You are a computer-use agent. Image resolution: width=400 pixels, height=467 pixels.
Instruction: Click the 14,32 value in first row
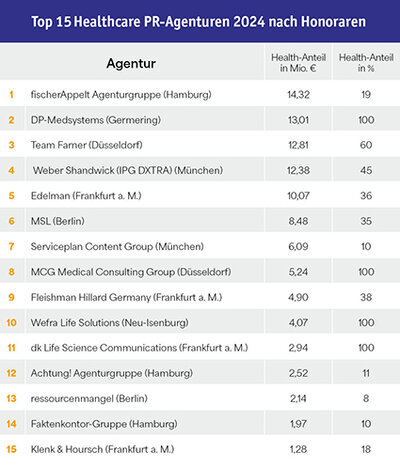click(x=298, y=95)
